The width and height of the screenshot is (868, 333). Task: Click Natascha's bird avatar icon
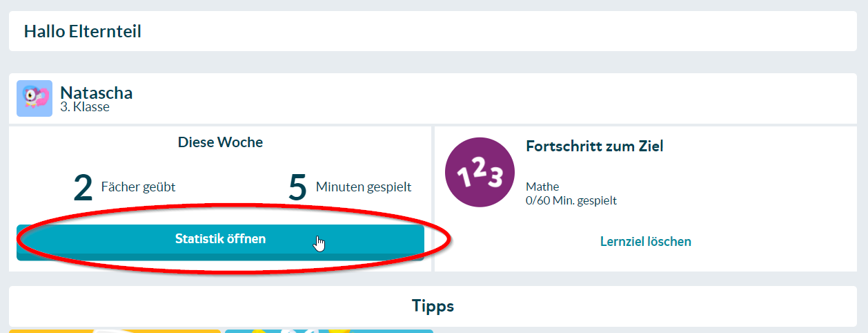(34, 98)
